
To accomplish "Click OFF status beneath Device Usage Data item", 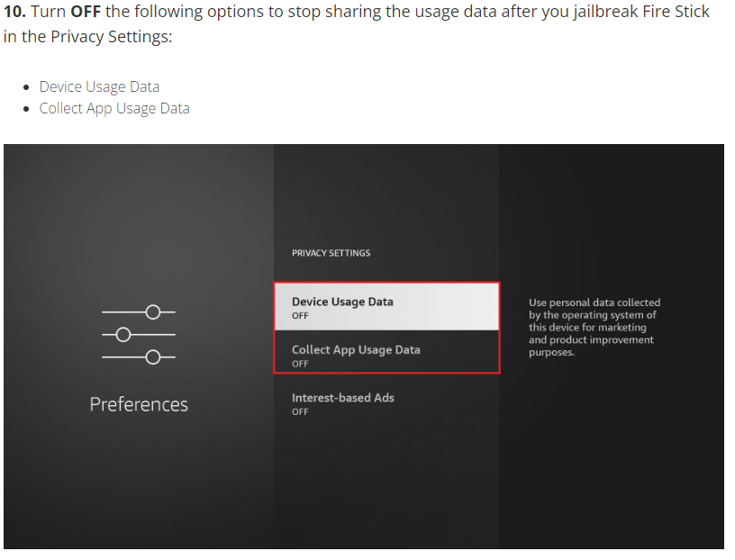I will (x=300, y=316).
